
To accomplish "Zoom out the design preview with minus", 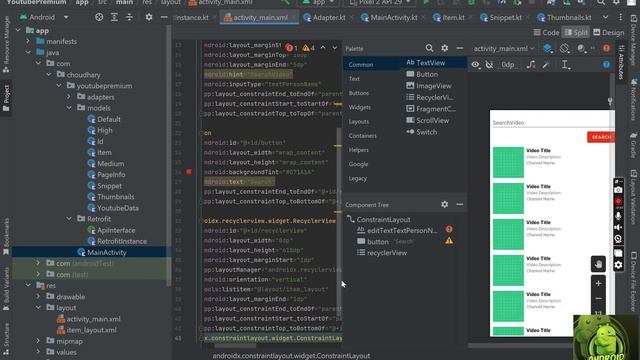I will tap(598, 299).
